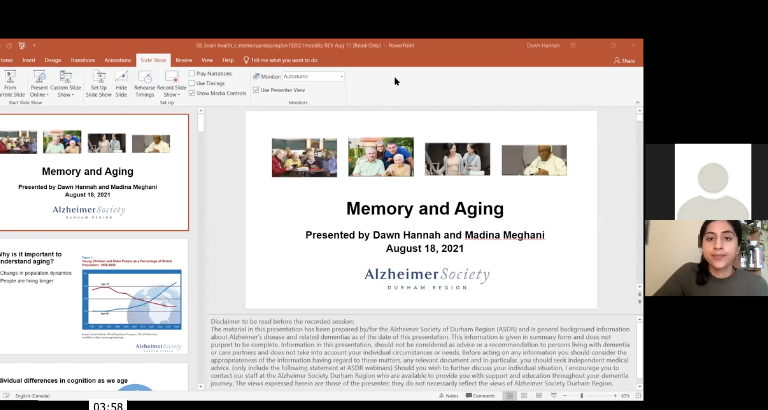Click the Share button
Viewport: 768px width, 410px height.
[x=625, y=60]
